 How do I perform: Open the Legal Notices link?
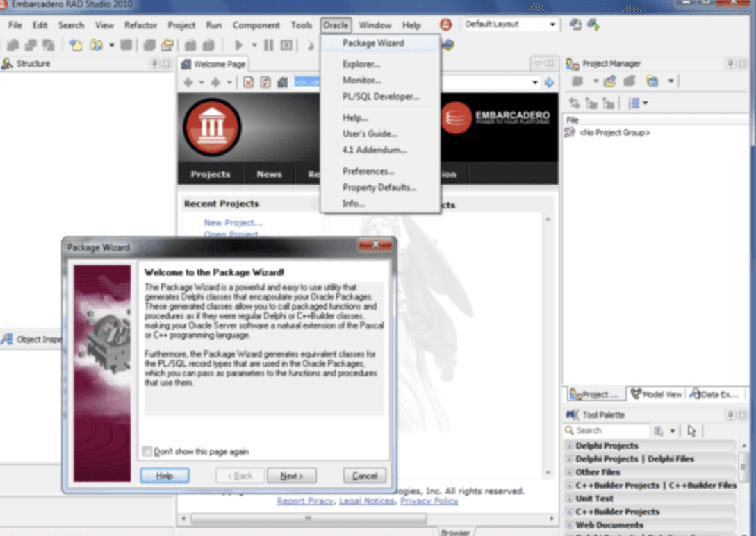[x=366, y=501]
